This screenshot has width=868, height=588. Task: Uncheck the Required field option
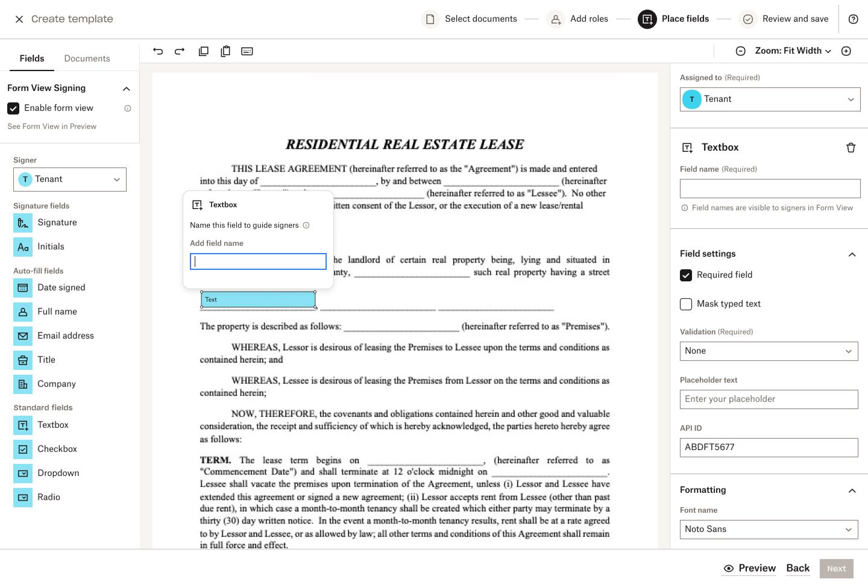[x=685, y=275]
